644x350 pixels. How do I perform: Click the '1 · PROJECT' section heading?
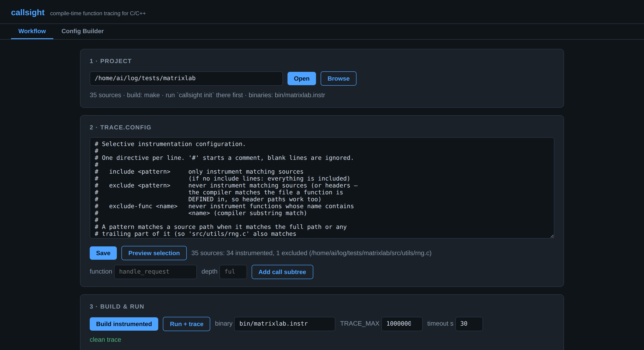pos(110,61)
